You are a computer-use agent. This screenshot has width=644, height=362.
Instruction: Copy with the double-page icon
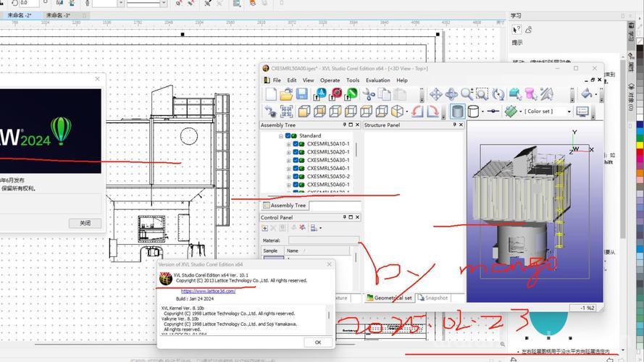(385, 94)
